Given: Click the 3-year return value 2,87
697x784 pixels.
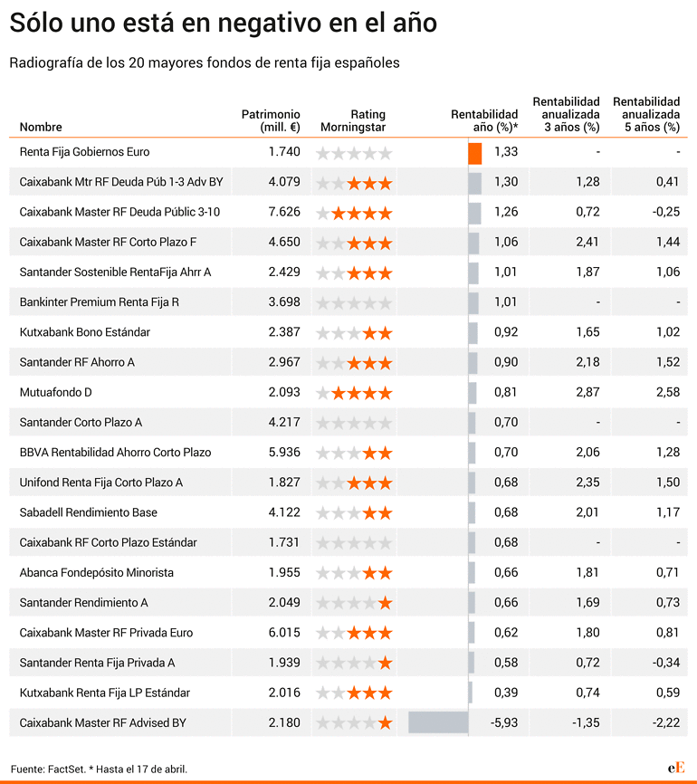Looking at the screenshot, I should tap(587, 392).
